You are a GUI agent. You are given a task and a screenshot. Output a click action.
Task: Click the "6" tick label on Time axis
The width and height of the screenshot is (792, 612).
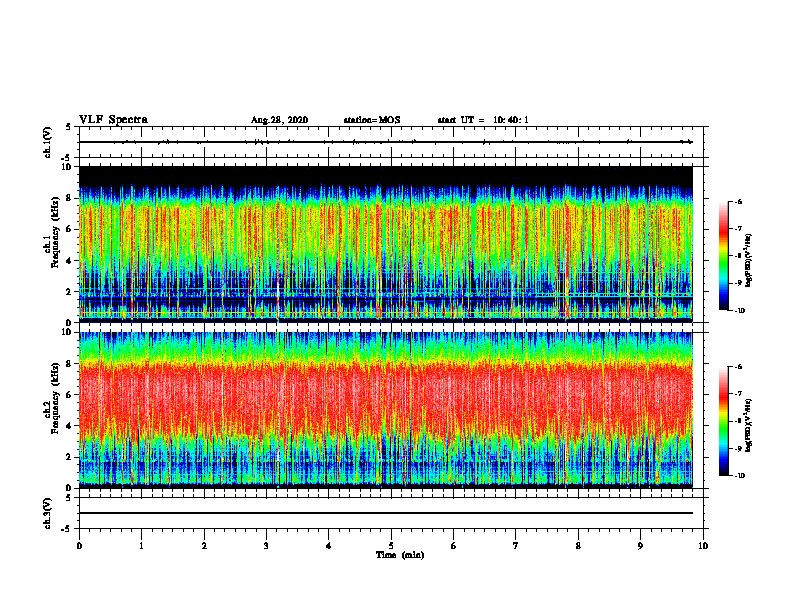pyautogui.click(x=454, y=546)
